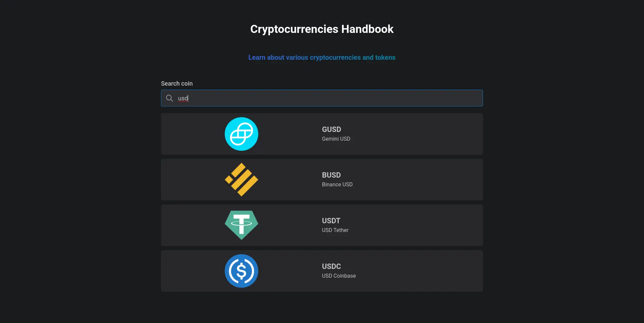Click the typed 'usd' text in search
This screenshot has height=323, width=644.
coord(183,98)
